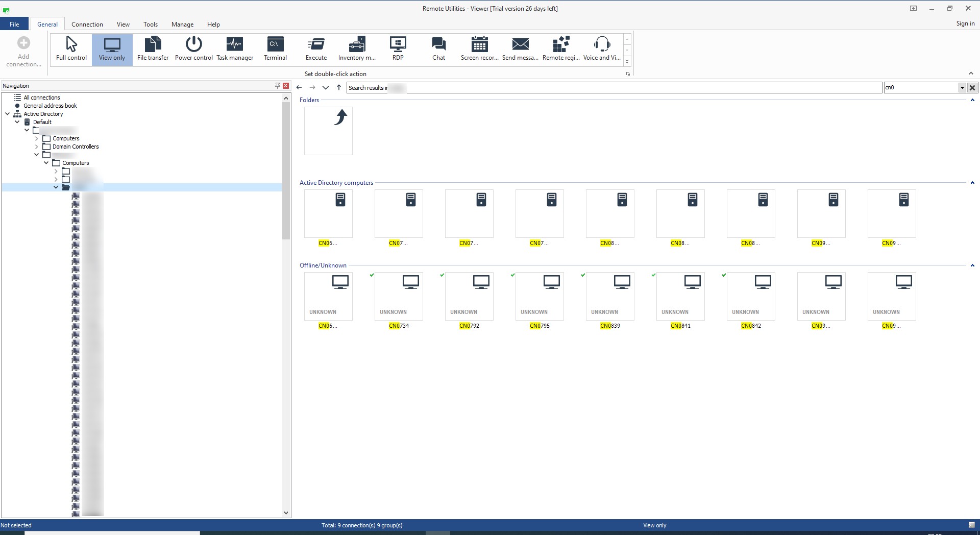Select the Full control connection mode
This screenshot has width=980, height=535.
[71, 49]
